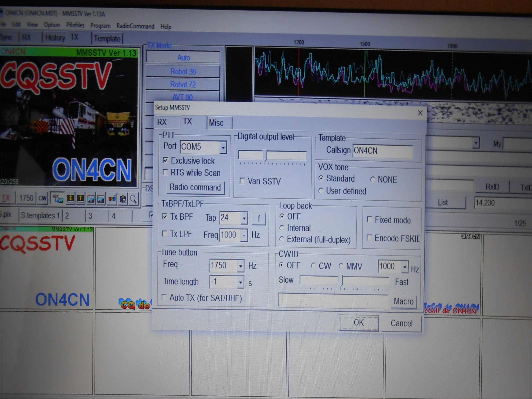Toggle the Tx BPF checkbox

point(165,216)
